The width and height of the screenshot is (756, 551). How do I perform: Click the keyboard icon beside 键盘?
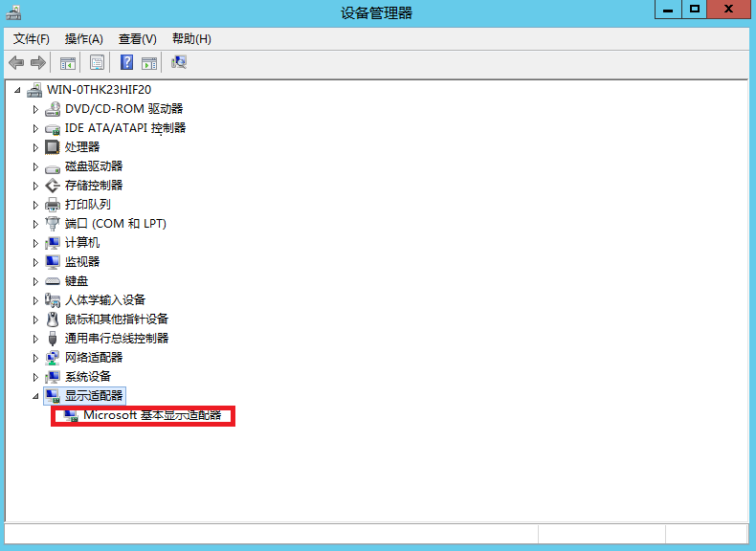click(x=53, y=281)
